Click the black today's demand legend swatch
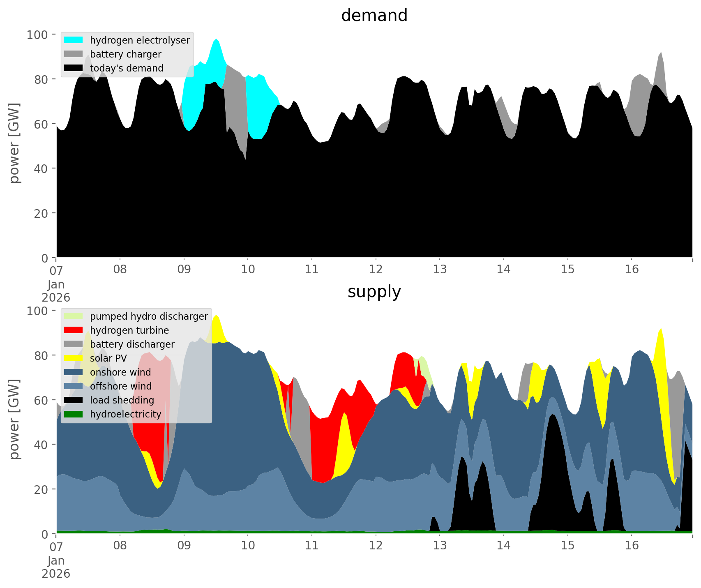The image size is (701, 588). tap(74, 68)
